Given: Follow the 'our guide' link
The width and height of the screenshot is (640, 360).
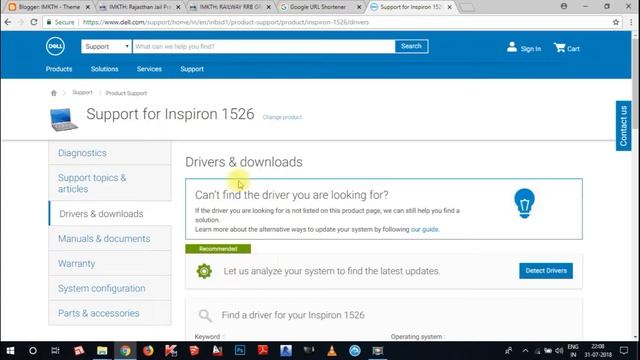Looking at the screenshot, I should (424, 229).
